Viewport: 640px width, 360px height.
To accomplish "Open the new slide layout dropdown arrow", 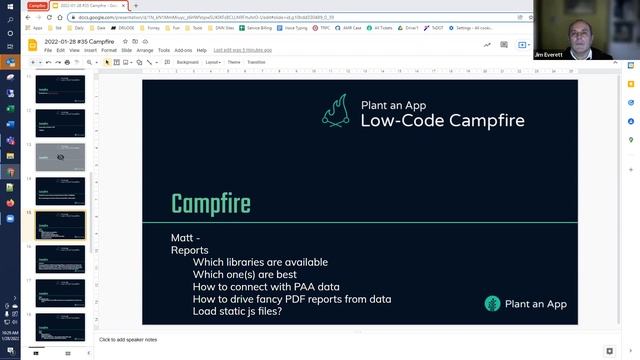I will (40, 62).
